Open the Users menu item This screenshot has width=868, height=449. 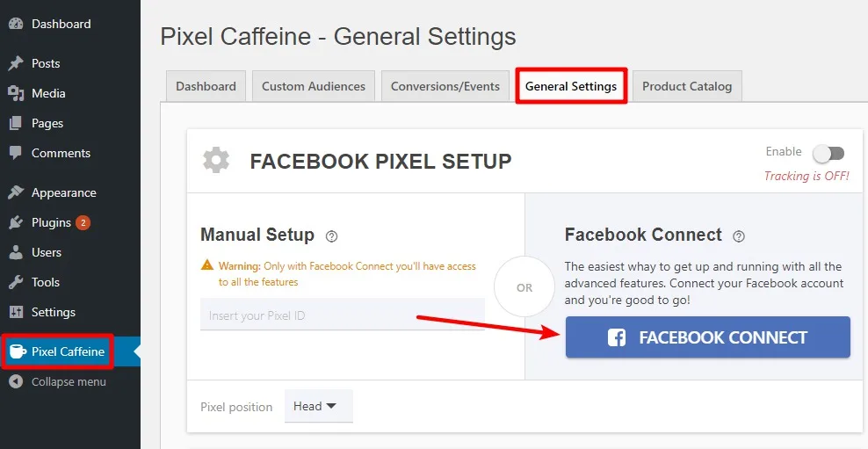click(x=47, y=252)
